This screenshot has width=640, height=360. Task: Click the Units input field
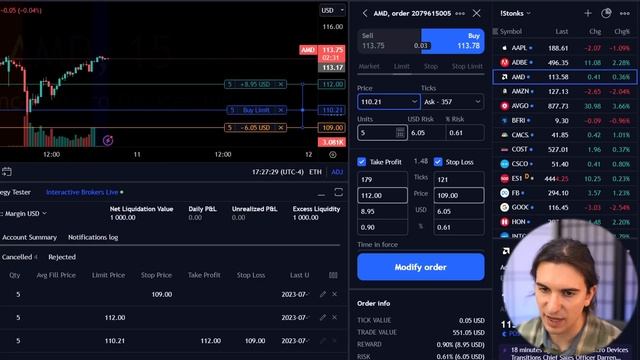pyautogui.click(x=382, y=133)
